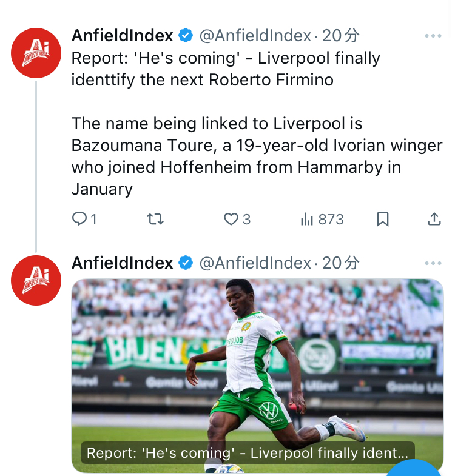Share the first tweet via share icon
This screenshot has height=476, width=455.
[434, 219]
